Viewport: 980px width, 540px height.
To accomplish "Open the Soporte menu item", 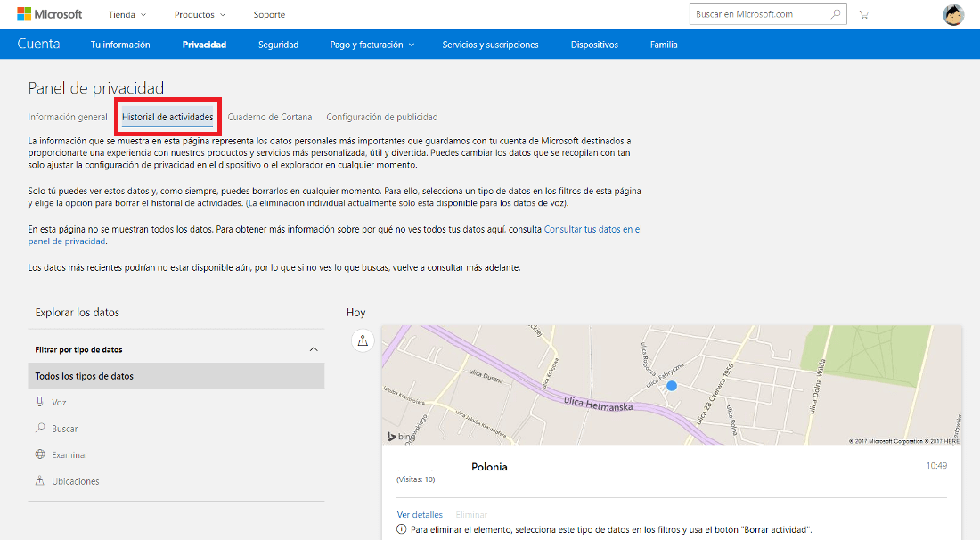I will pyautogui.click(x=269, y=14).
